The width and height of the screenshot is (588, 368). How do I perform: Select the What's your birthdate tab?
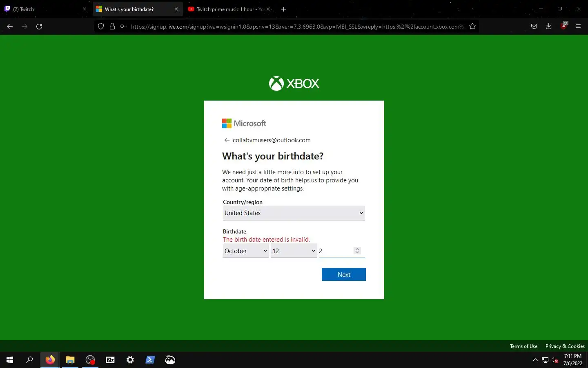[x=137, y=9]
